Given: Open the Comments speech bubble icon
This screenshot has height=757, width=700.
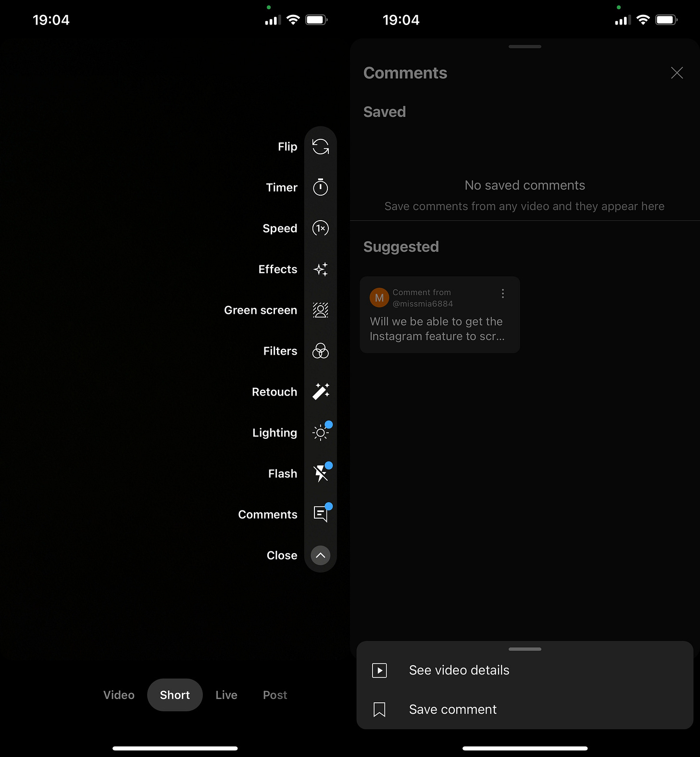Looking at the screenshot, I should [x=321, y=514].
